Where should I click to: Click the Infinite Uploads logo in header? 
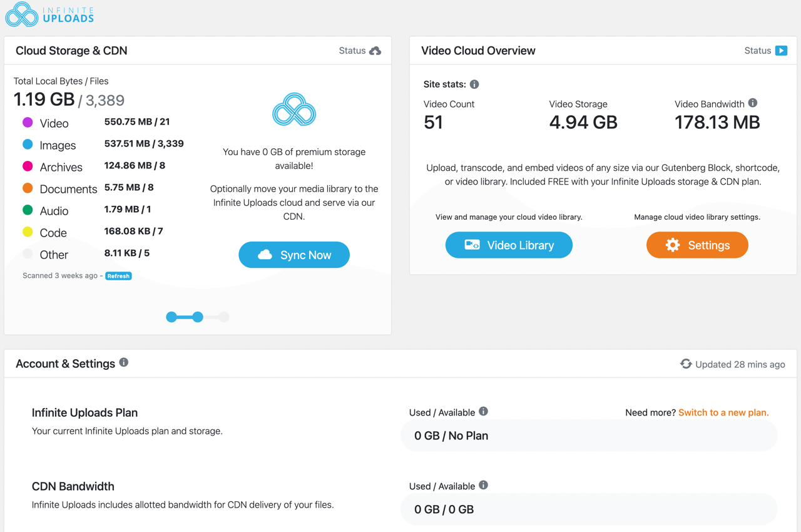click(x=50, y=14)
